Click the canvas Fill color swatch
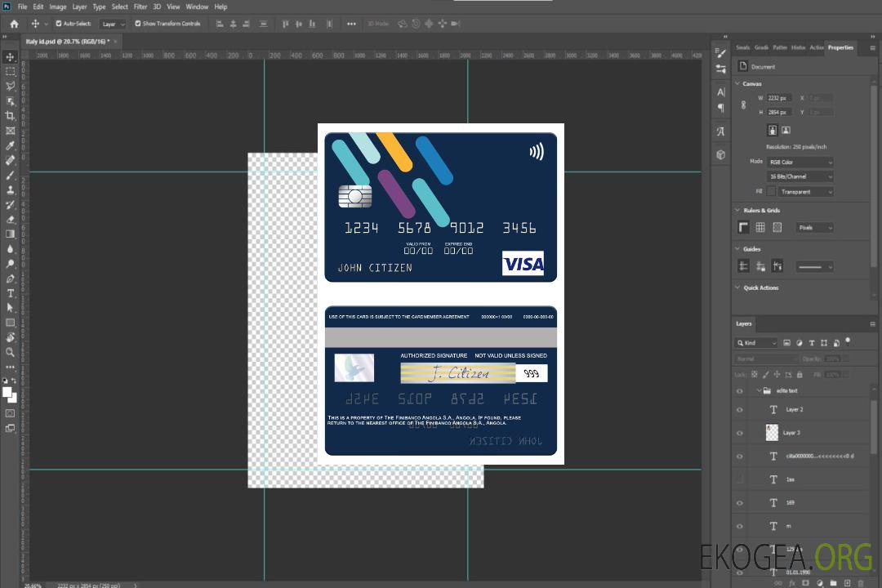Viewport: 882px width, 588px height. (771, 191)
